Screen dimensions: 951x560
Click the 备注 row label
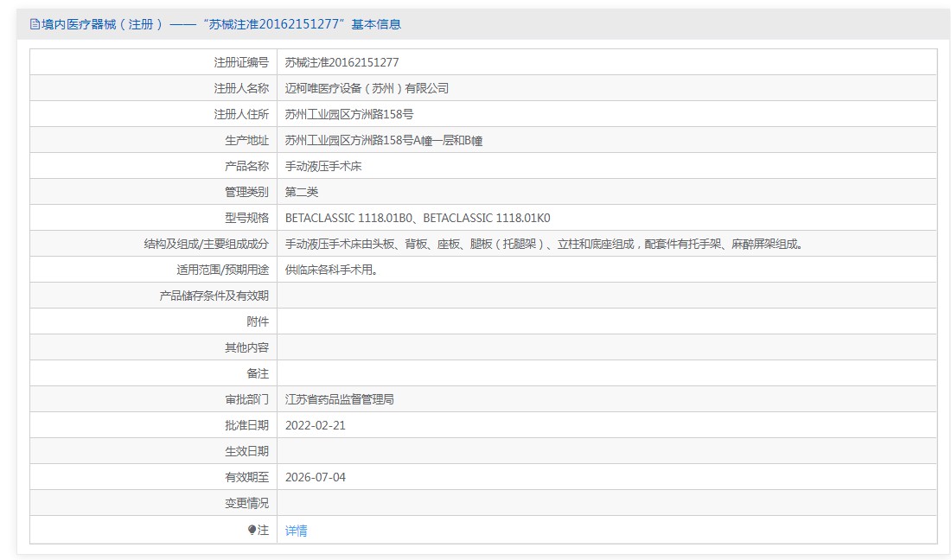point(258,374)
